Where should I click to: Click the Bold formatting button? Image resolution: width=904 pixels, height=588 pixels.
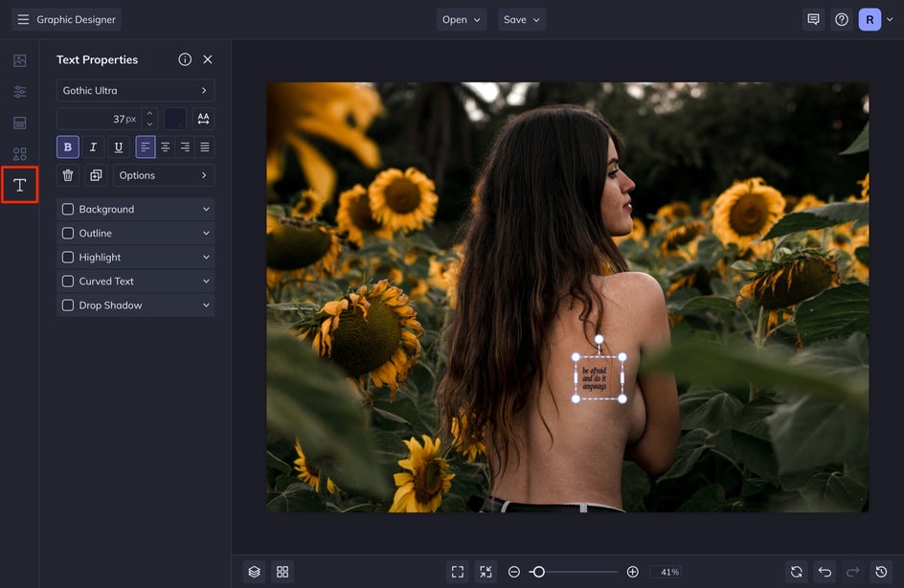click(x=67, y=147)
